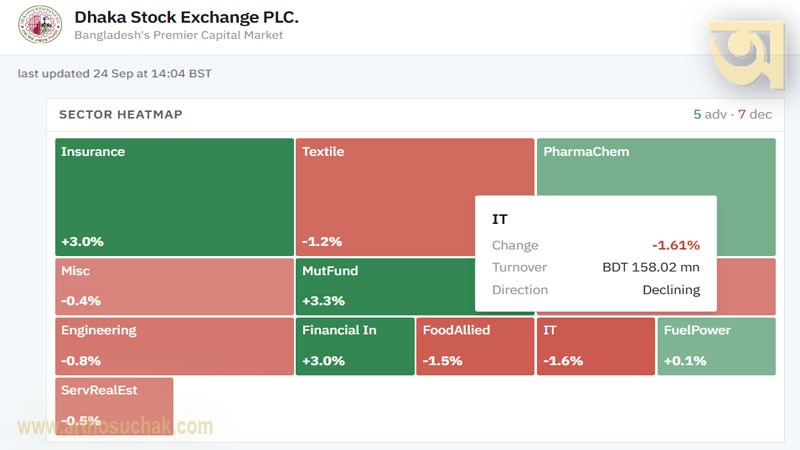This screenshot has width=800, height=450.
Task: Click the Dhaka Stock Exchange logo
Action: point(40,24)
